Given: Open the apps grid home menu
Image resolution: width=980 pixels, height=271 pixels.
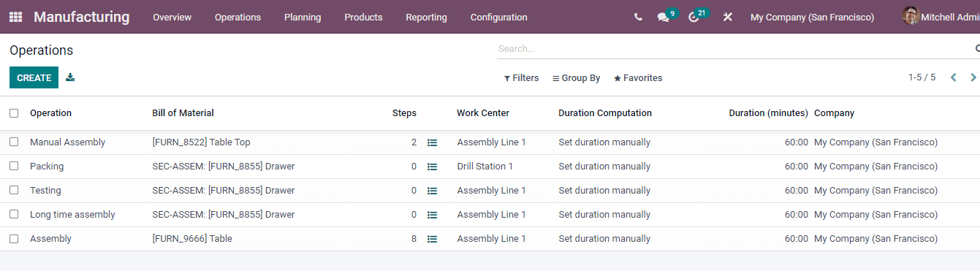Looking at the screenshot, I should point(15,17).
